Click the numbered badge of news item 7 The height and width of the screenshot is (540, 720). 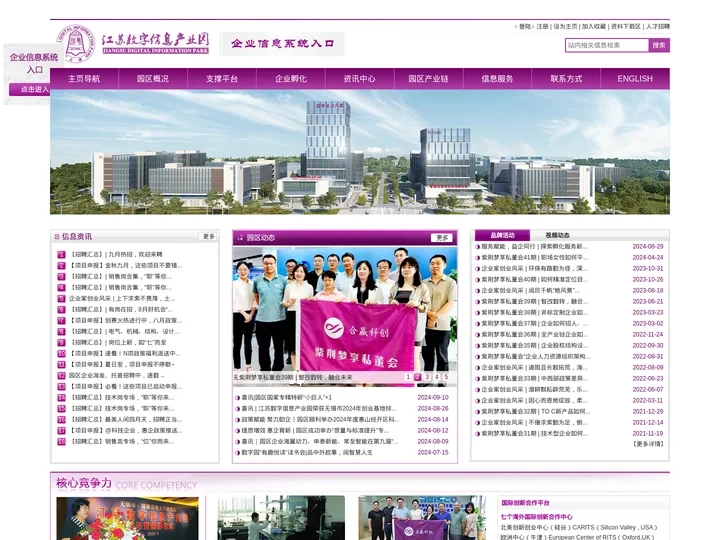click(61, 321)
